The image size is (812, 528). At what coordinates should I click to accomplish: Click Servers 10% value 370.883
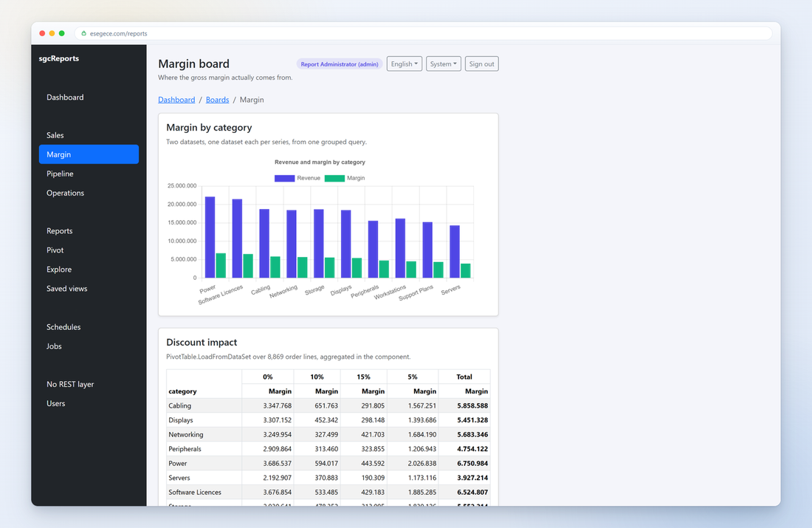326,479
